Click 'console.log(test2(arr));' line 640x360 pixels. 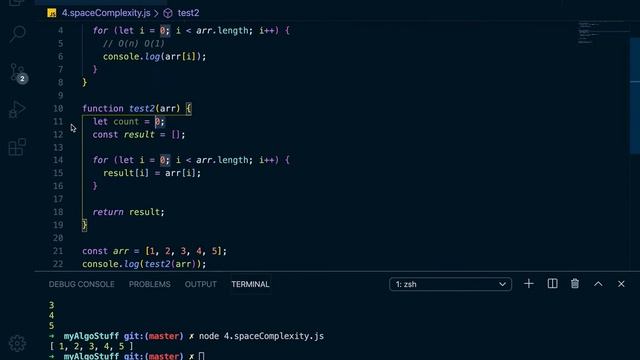(x=144, y=264)
